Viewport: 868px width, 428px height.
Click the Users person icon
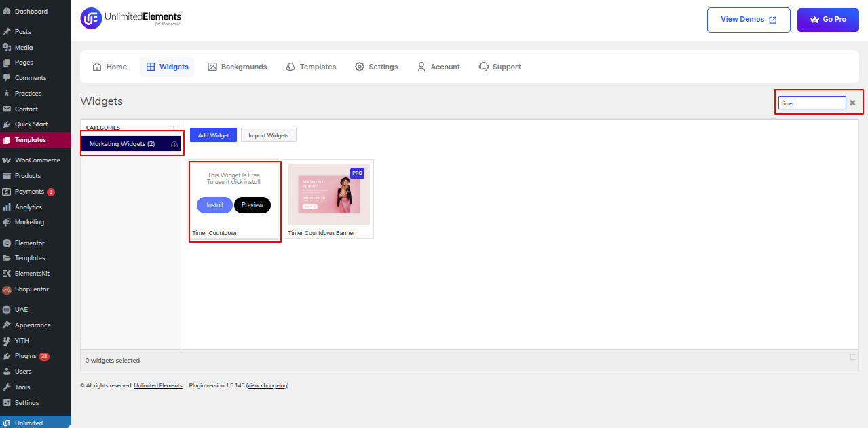[7, 372]
